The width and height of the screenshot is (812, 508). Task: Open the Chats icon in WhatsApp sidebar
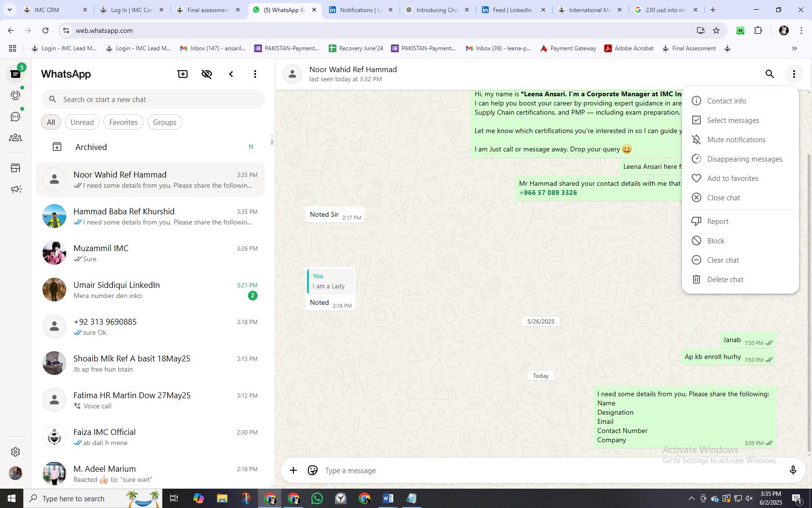pos(15,74)
